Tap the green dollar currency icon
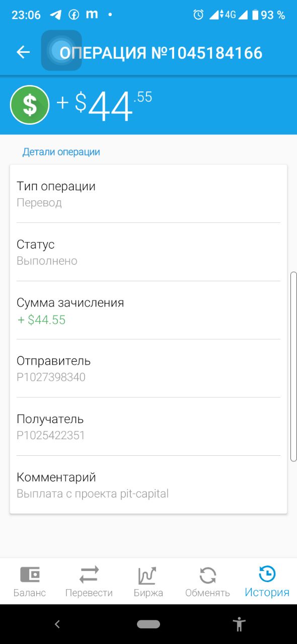The width and height of the screenshot is (297, 644). 30,105
